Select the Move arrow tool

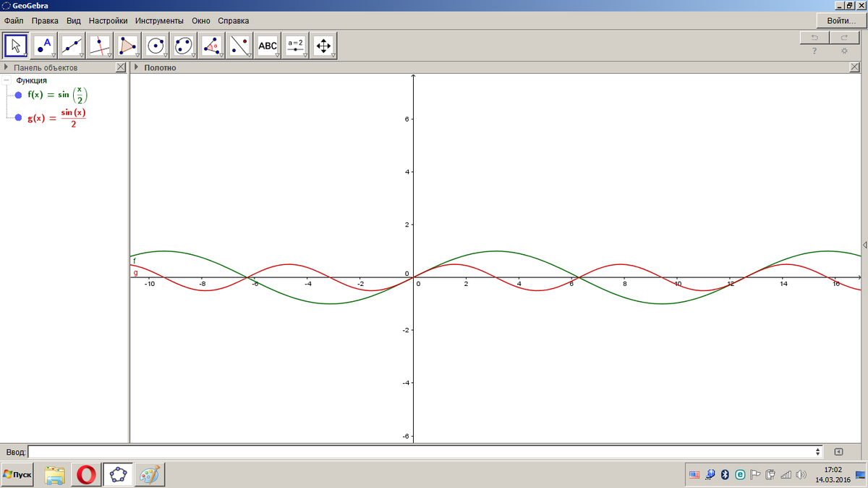(16, 46)
